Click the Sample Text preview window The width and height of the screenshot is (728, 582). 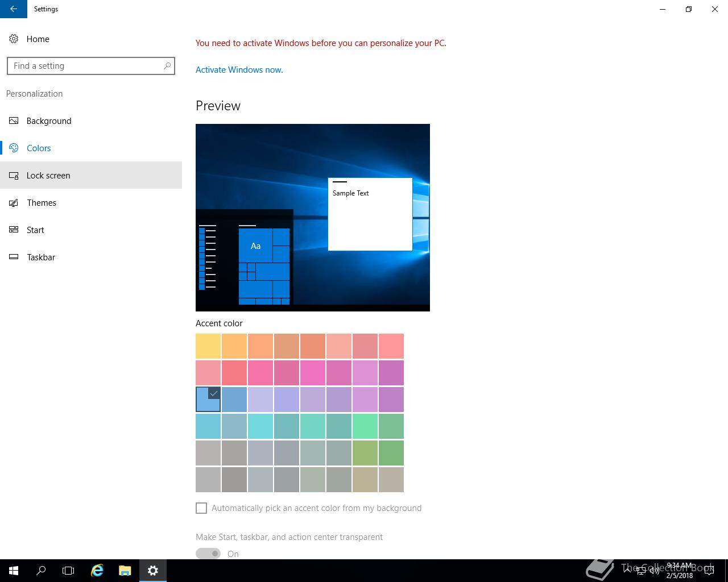(370, 214)
